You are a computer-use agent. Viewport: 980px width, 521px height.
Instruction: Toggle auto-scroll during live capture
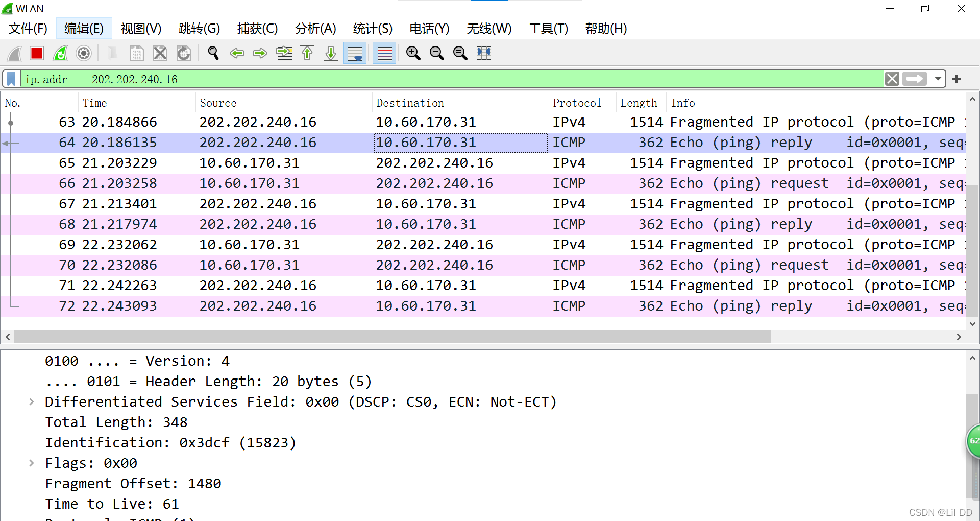tap(355, 53)
